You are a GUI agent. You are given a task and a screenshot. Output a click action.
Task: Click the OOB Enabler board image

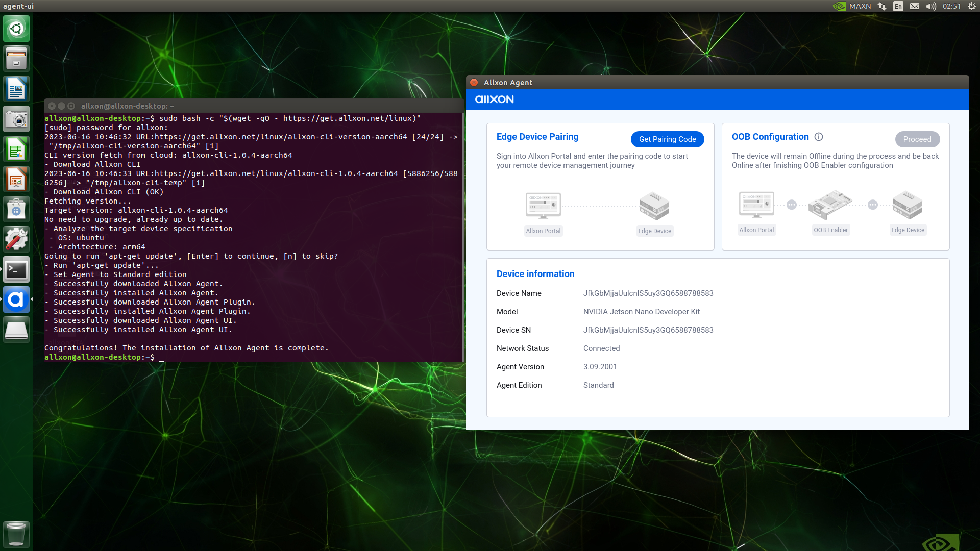830,205
